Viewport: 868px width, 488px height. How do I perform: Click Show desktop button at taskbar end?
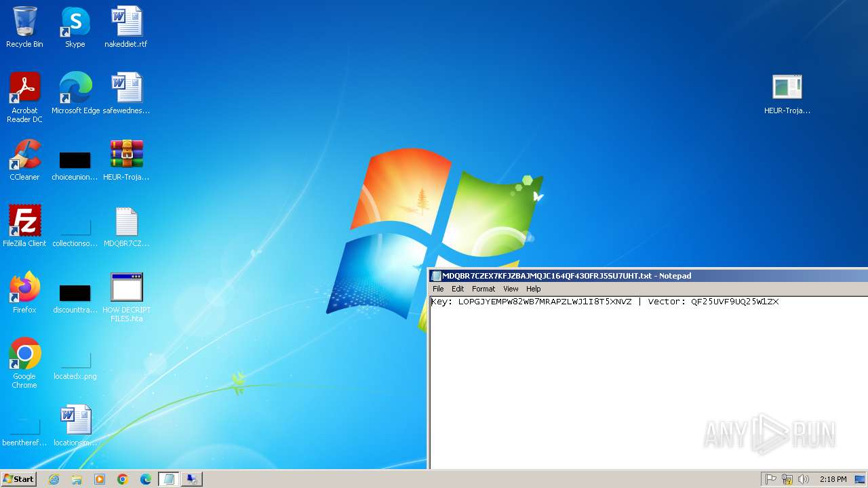click(861, 479)
